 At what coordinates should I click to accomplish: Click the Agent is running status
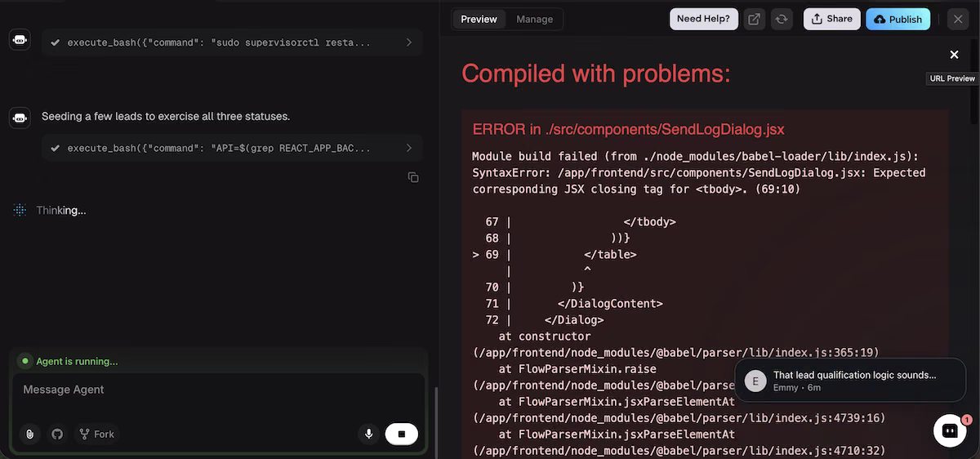click(x=77, y=361)
